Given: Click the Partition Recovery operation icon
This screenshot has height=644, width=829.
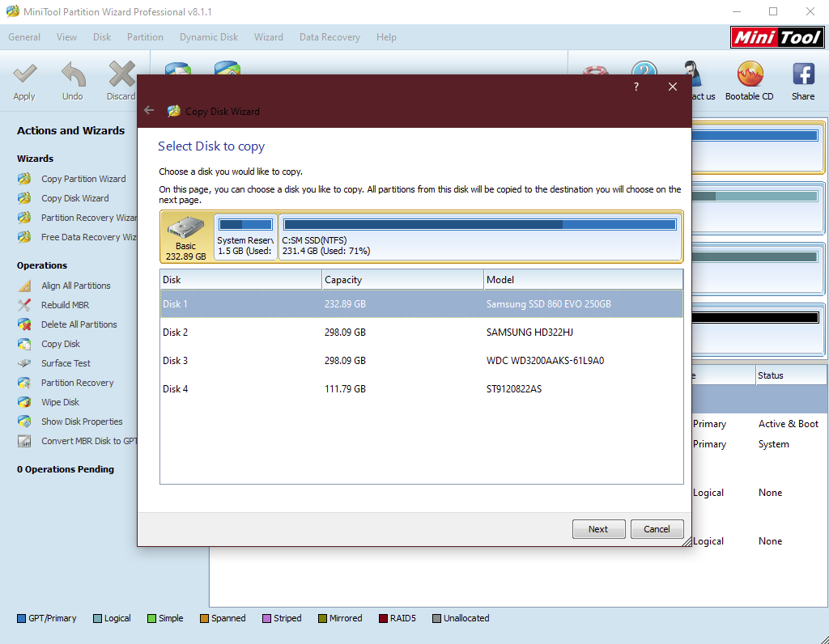Looking at the screenshot, I should click(24, 383).
